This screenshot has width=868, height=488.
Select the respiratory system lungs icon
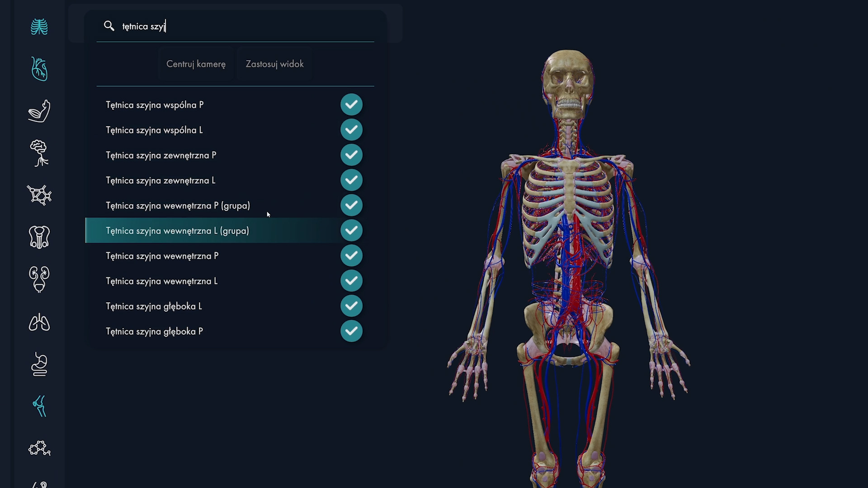tap(39, 322)
